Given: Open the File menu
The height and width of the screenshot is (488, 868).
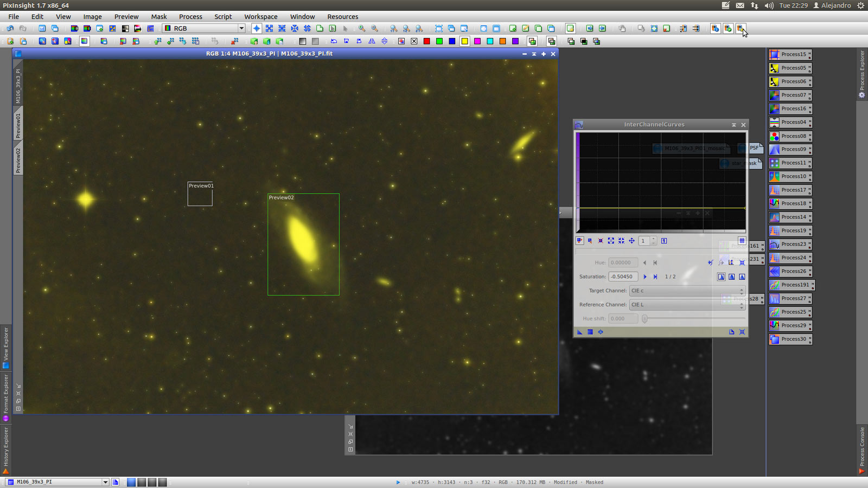Looking at the screenshot, I should point(14,16).
